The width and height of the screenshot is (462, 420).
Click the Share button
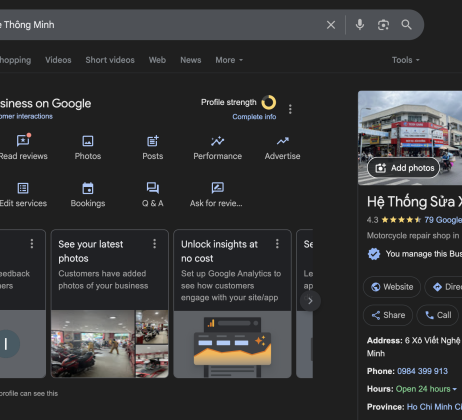(388, 315)
